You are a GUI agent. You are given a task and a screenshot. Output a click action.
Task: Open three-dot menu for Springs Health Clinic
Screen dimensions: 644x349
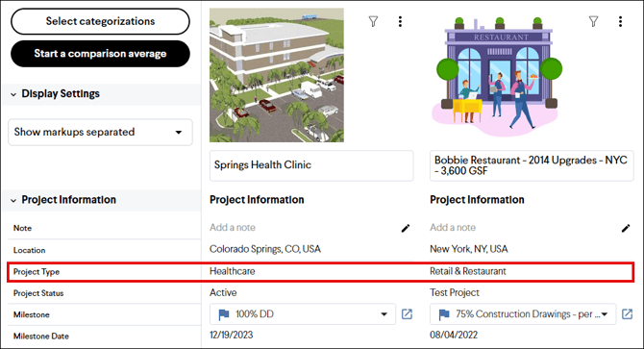400,21
